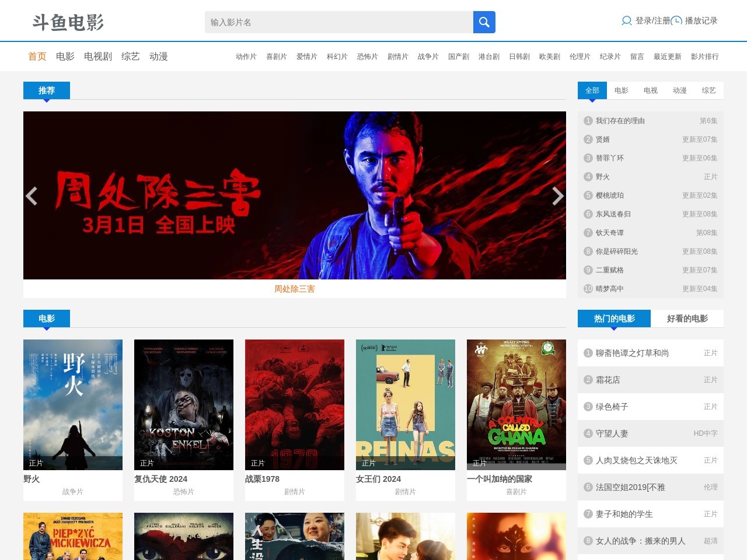This screenshot has height=560, width=747.
Task: Click the clock icon beside 播放记录
Action: (676, 21)
